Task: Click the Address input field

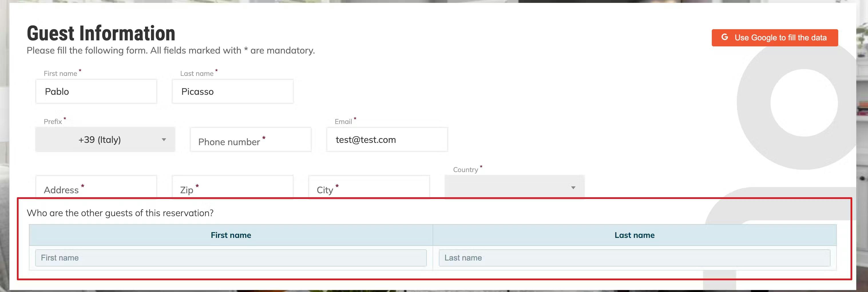Action: [x=96, y=187]
